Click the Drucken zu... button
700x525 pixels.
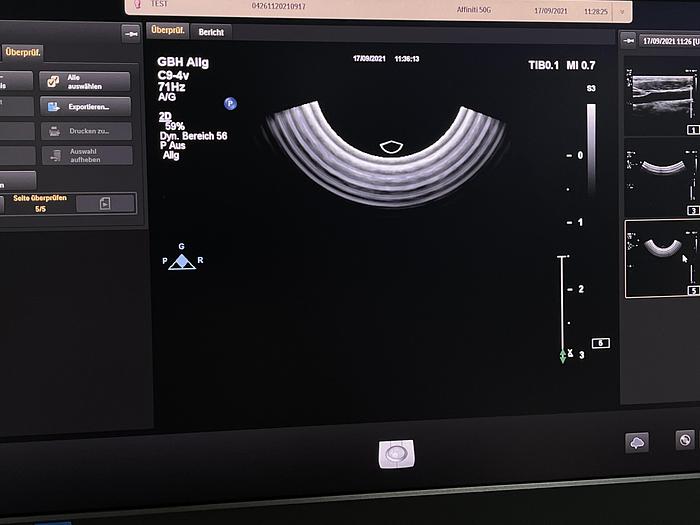pos(87,131)
